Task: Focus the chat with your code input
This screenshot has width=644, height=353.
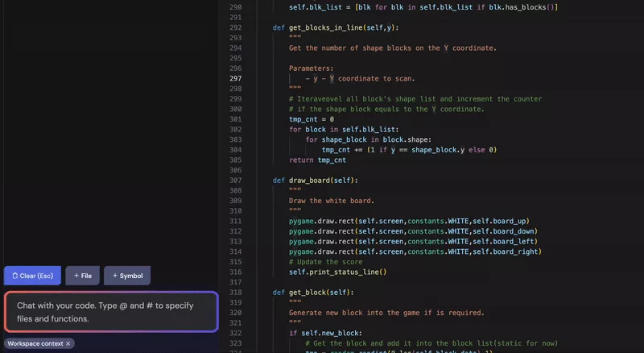Action: click(111, 312)
